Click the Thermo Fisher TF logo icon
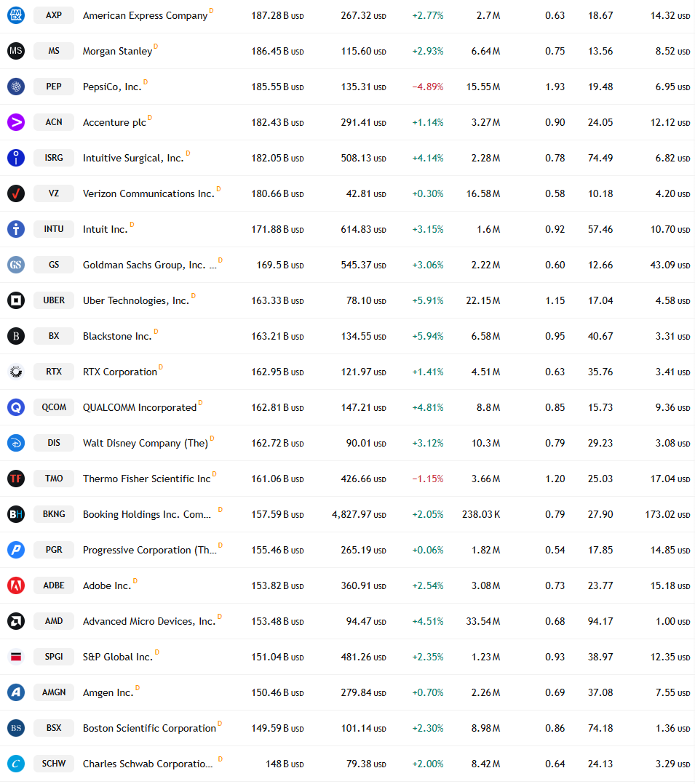 pos(16,479)
